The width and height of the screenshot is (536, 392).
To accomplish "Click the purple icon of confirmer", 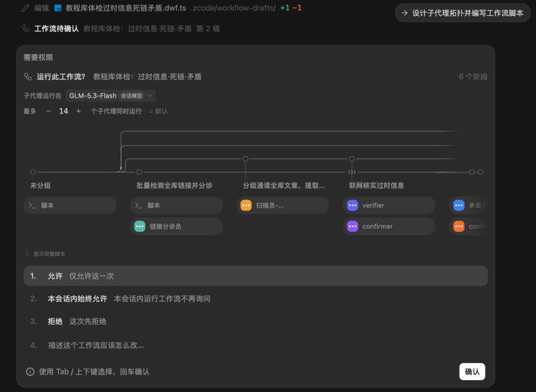I will (352, 226).
